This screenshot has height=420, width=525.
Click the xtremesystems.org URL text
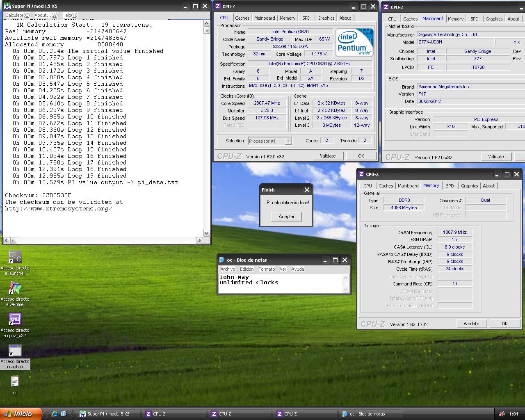[x=58, y=208]
